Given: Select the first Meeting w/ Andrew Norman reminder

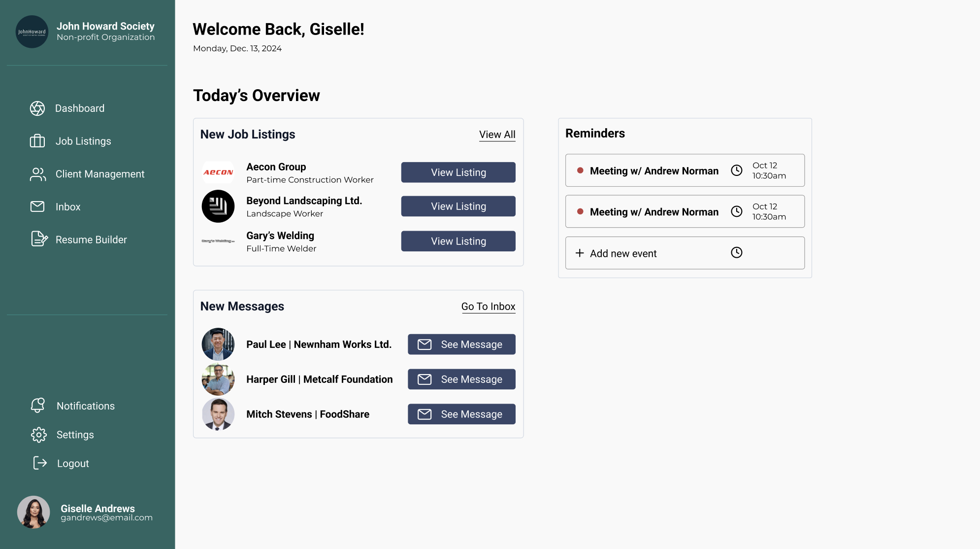Looking at the screenshot, I should pyautogui.click(x=685, y=171).
